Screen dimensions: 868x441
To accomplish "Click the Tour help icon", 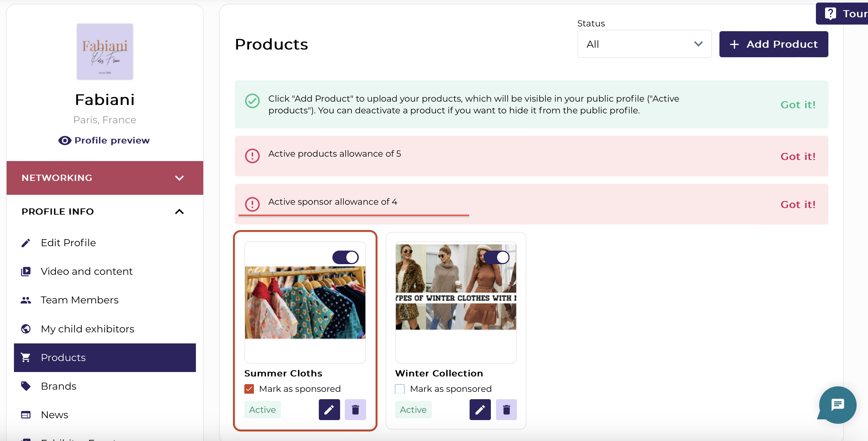I will coord(831,14).
